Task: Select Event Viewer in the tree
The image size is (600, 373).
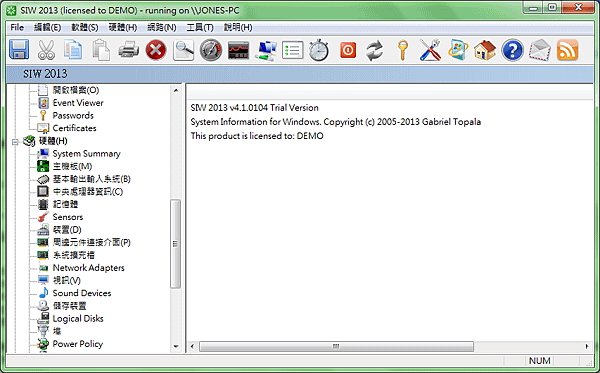Action: point(78,103)
